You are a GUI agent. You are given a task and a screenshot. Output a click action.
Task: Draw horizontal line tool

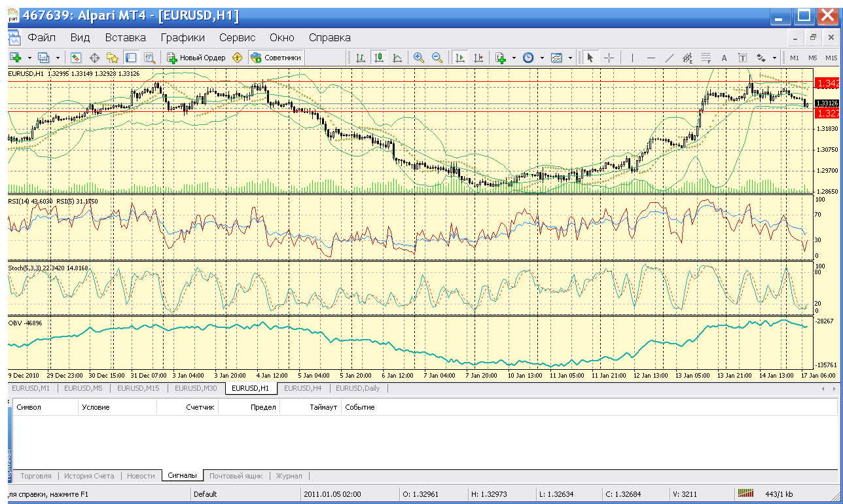[651, 58]
